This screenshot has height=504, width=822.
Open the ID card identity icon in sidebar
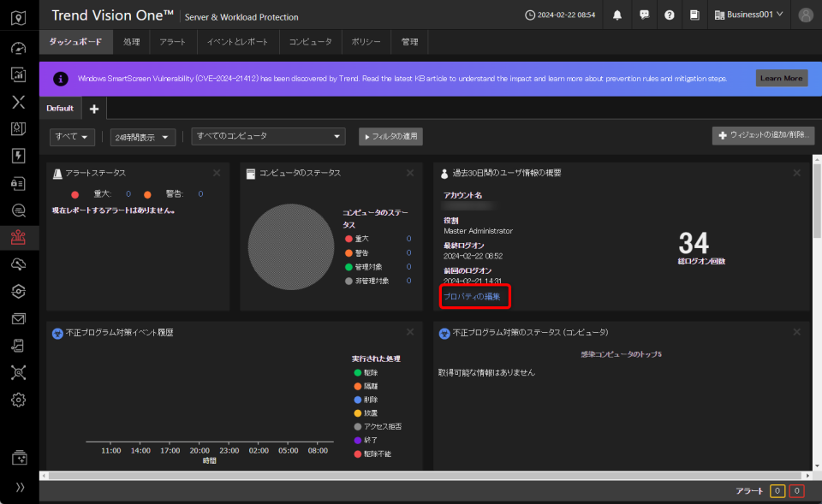pyautogui.click(x=18, y=183)
